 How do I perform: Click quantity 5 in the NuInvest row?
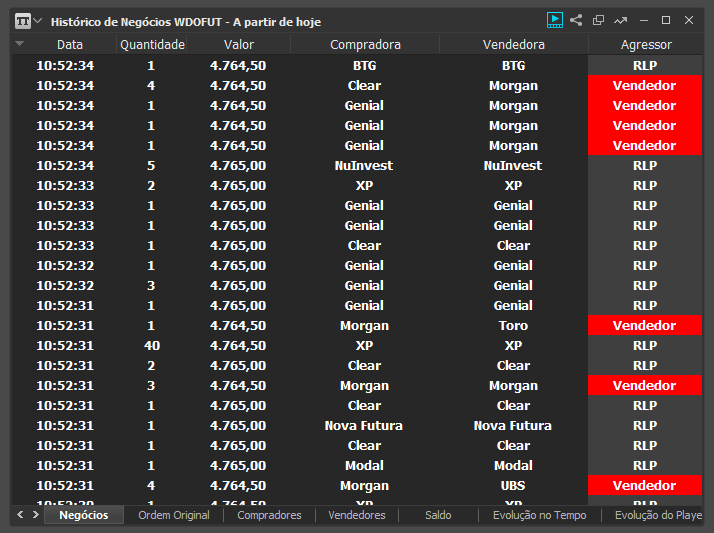(151, 166)
